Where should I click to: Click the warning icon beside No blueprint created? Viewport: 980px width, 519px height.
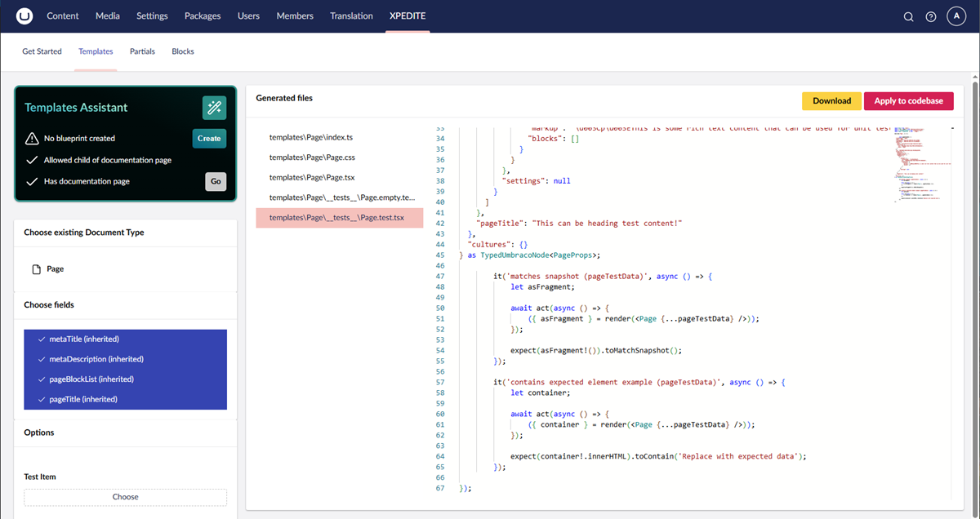point(32,139)
